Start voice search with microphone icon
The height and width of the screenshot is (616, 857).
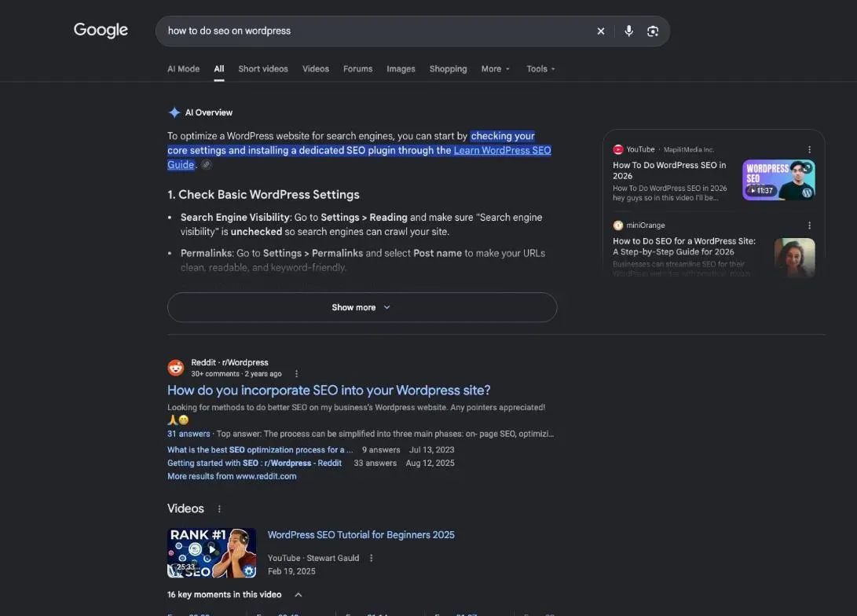pyautogui.click(x=629, y=31)
